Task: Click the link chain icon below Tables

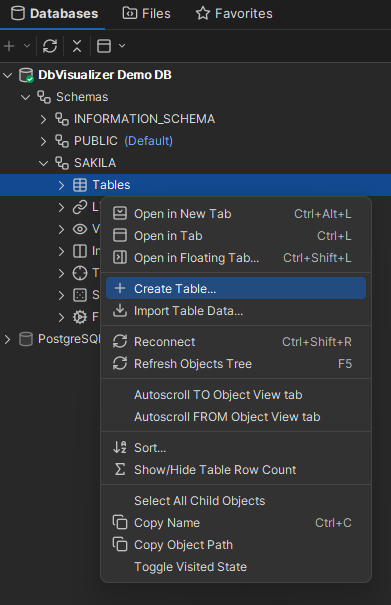Action: (80, 207)
